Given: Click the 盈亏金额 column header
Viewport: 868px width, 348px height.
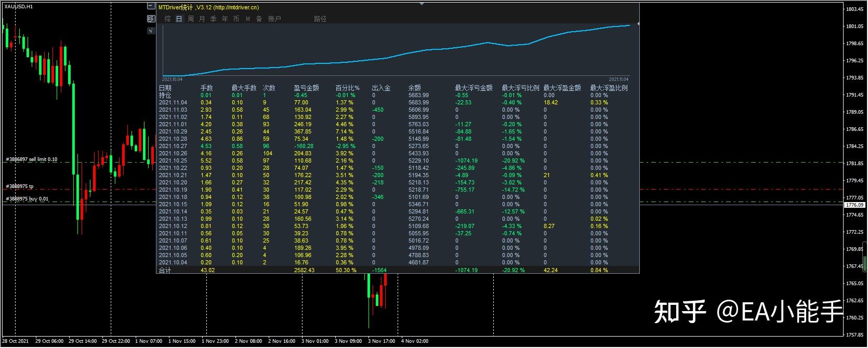Looking at the screenshot, I should [306, 88].
